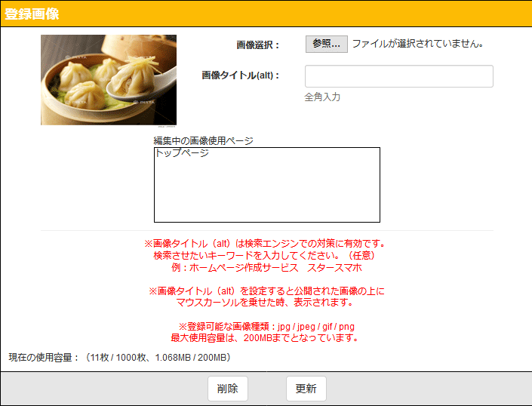Click the 現在の使用容量 usage text
This screenshot has height=406, width=532.
[x=119, y=357]
